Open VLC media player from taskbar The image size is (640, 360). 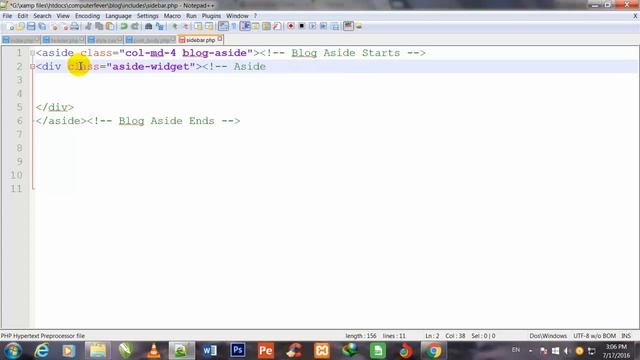tap(154, 351)
